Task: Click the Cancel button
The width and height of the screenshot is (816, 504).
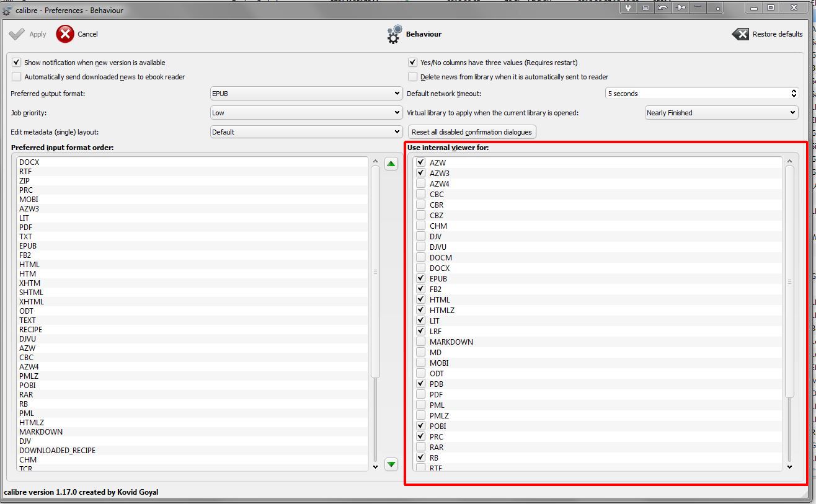Action: tap(78, 34)
